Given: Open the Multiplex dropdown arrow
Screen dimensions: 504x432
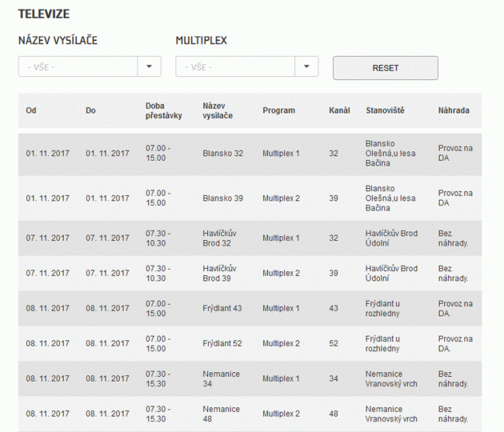Looking at the screenshot, I should pyautogui.click(x=306, y=66).
